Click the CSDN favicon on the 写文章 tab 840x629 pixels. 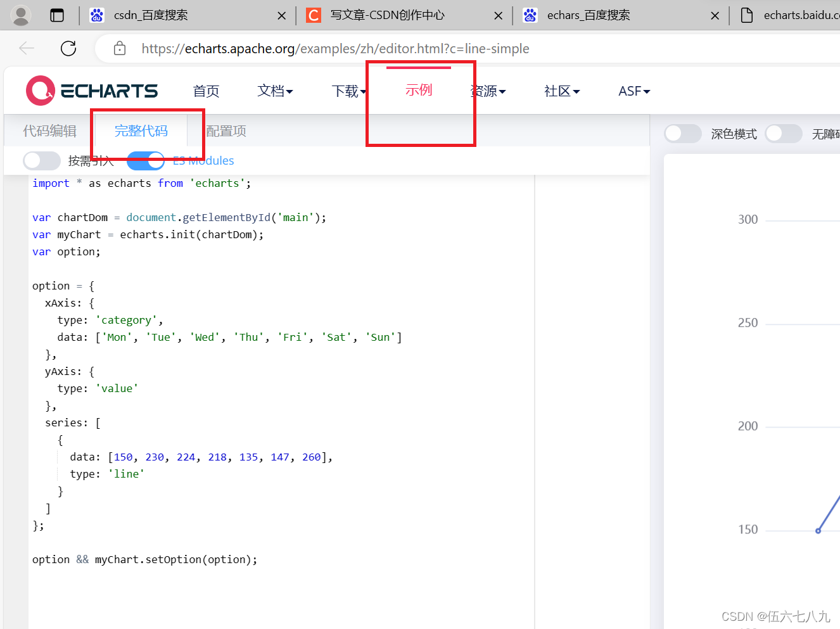click(x=314, y=15)
